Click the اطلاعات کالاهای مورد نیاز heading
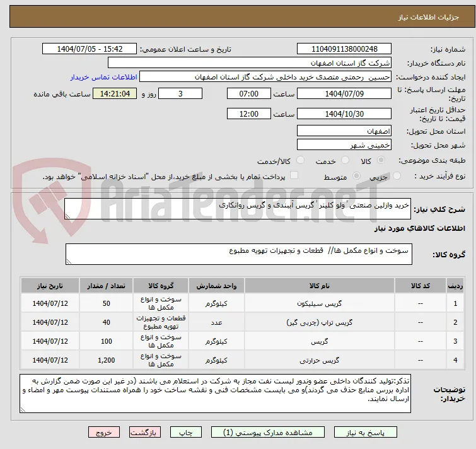This screenshot has height=449, width=476. (419, 228)
